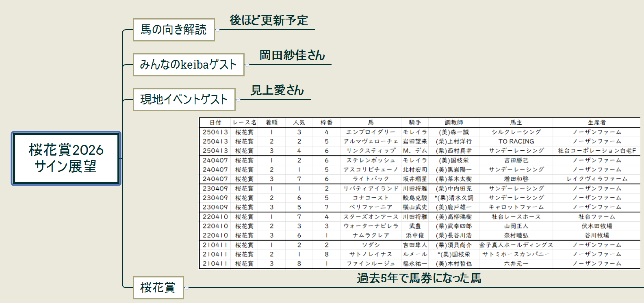Click the horse name cell ソダシ

click(x=371, y=245)
